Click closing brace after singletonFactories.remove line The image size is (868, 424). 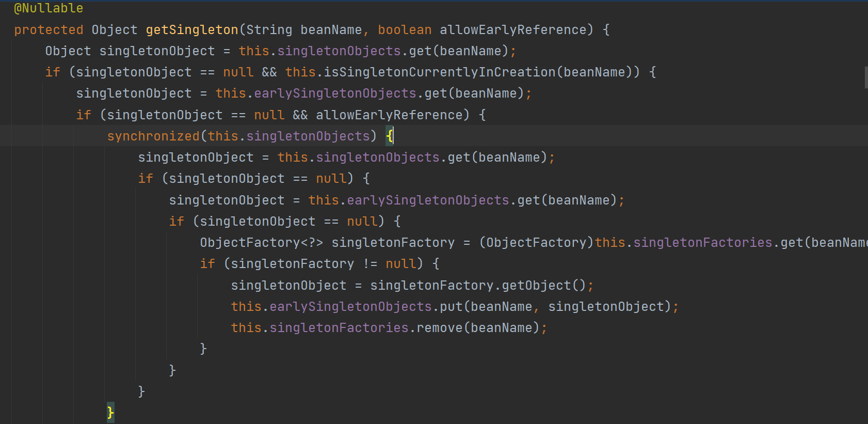203,349
